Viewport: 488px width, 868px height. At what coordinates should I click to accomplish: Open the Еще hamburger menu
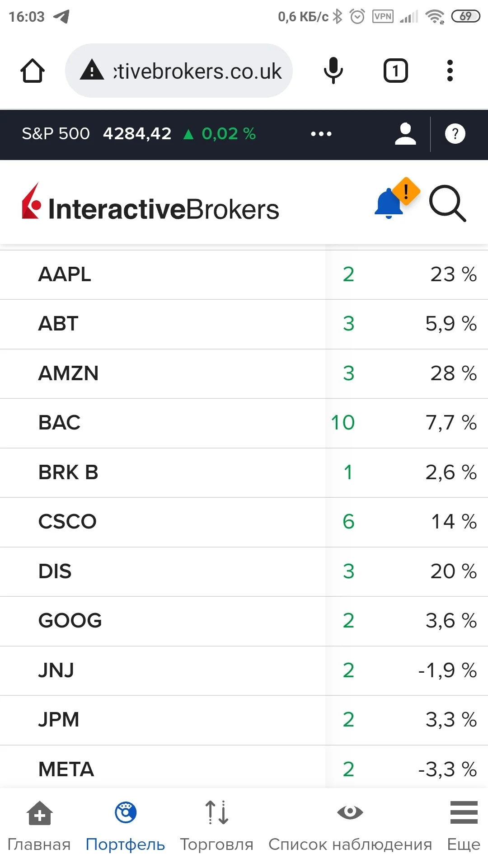pyautogui.click(x=464, y=826)
